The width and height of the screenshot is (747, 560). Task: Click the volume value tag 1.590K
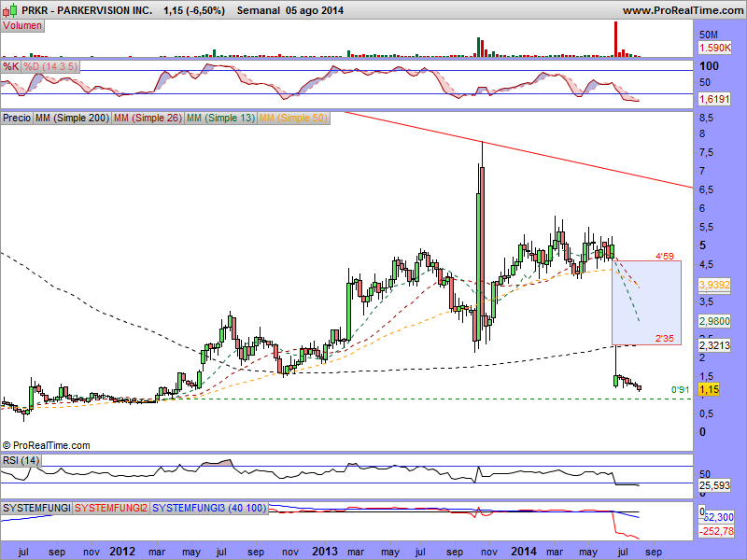[x=714, y=48]
